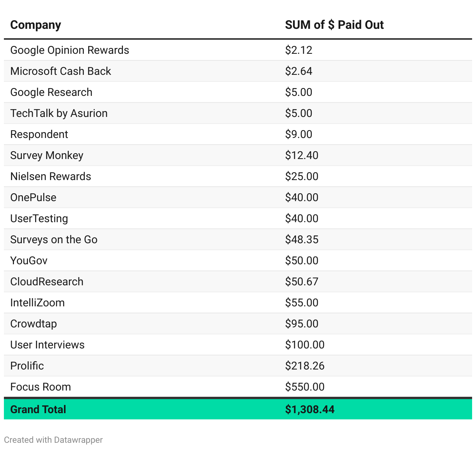Select the Surveys on the Go $48.35 amount
Screen dimensions: 476x449
(x=302, y=240)
